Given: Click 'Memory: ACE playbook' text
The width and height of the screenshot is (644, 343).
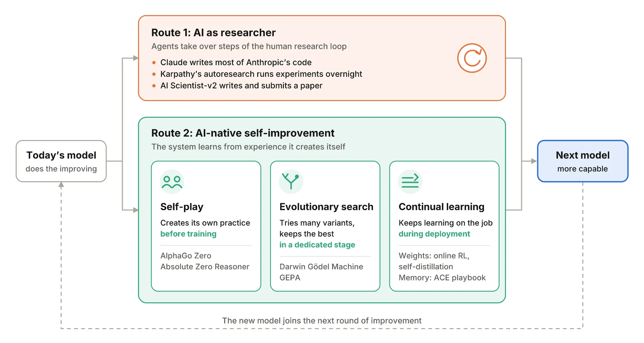Looking at the screenshot, I should point(442,277).
